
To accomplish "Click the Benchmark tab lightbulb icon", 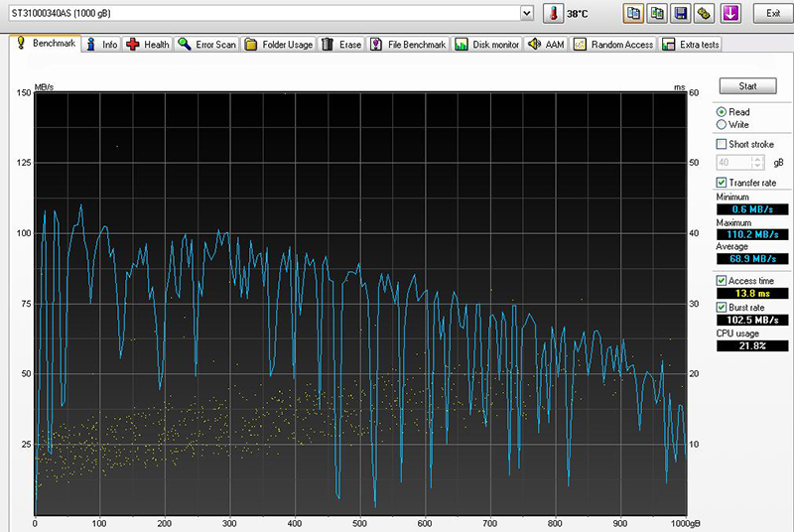I will (21, 43).
